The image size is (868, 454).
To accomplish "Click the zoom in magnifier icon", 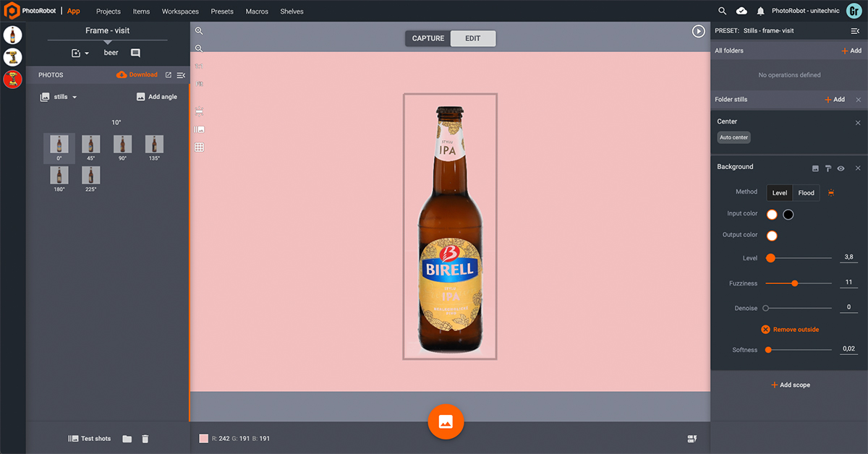I will coord(199,31).
